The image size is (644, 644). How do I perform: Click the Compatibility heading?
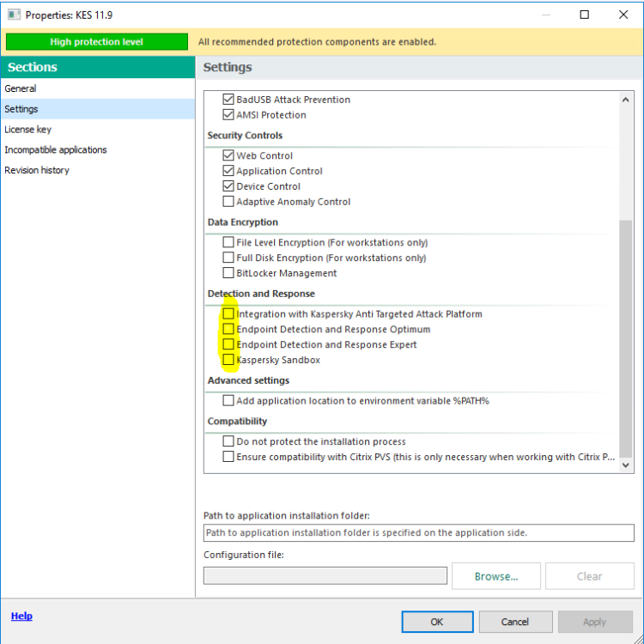[x=237, y=421]
